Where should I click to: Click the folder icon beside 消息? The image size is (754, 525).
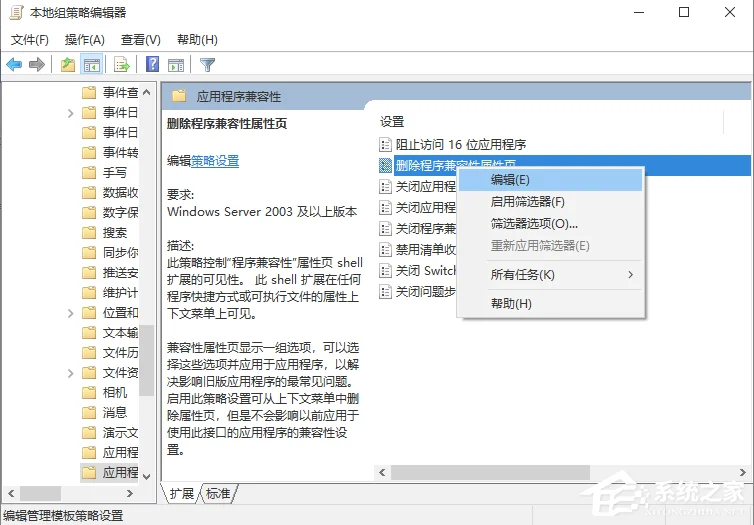pos(89,412)
